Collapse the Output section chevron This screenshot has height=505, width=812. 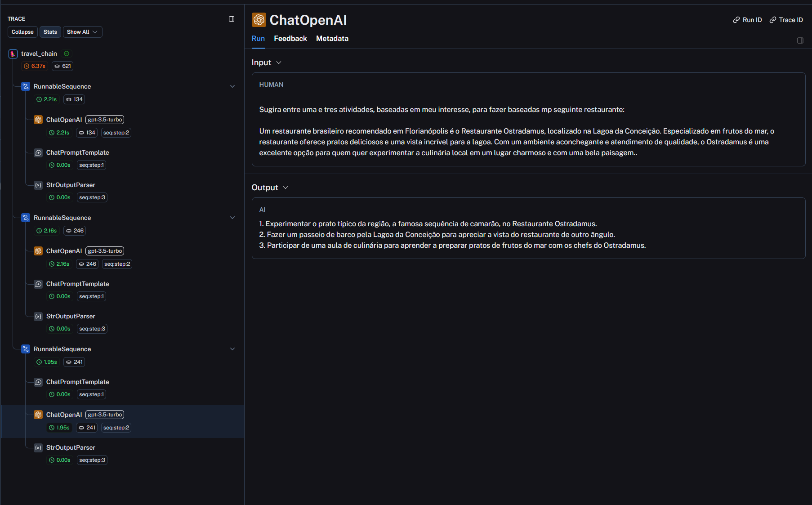pos(286,188)
